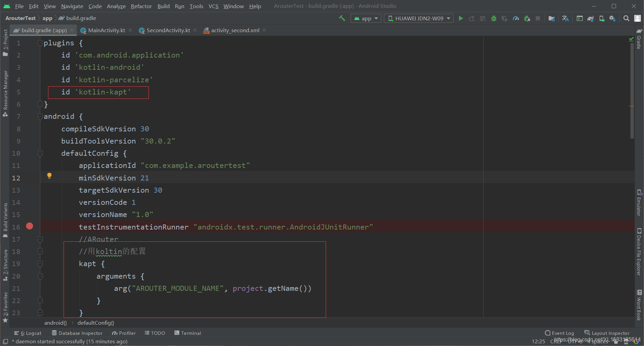644x346 pixels.
Task: Open the Gradle tool window
Action: 639,39
